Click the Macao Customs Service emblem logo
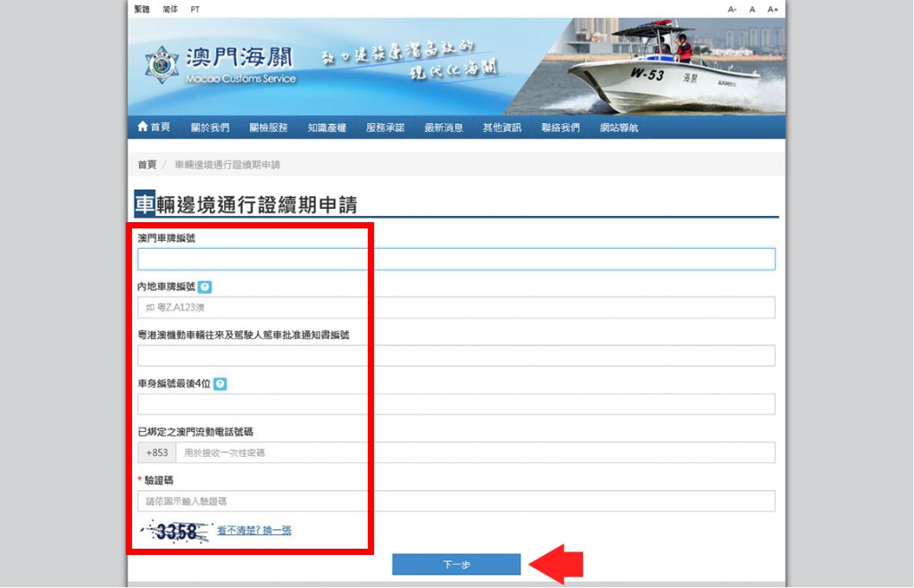Screen dimensions: 914x588 162,65
